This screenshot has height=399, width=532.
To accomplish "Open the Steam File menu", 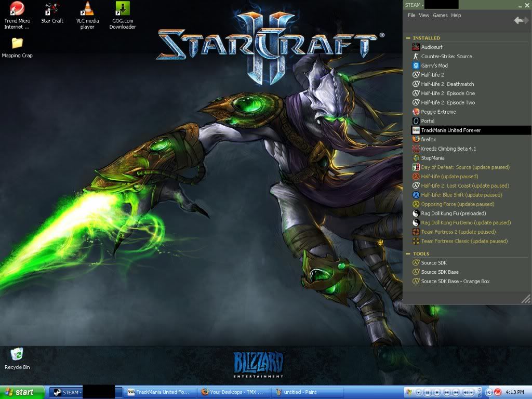I will [411, 15].
